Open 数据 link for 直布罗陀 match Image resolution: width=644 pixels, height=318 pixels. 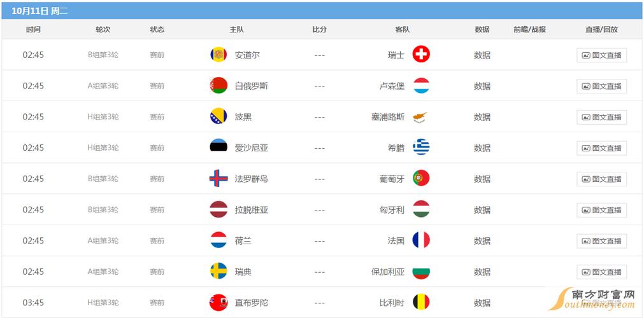click(x=482, y=303)
